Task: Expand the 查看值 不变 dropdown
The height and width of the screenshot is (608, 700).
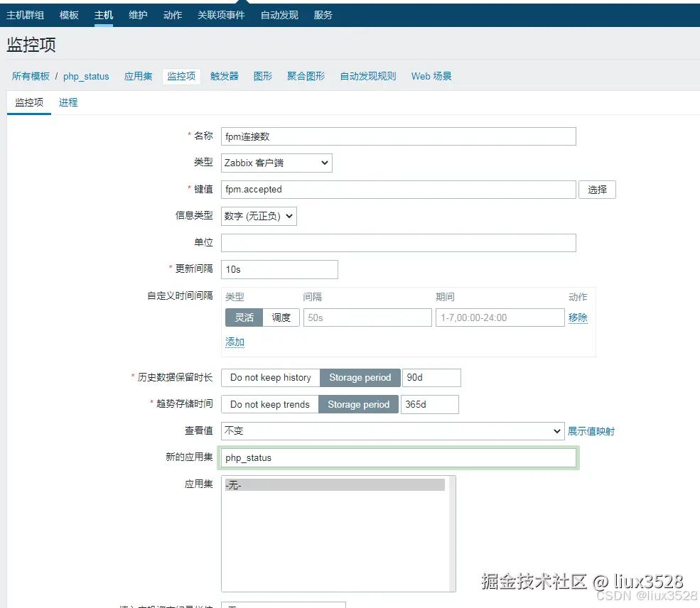Action: [x=392, y=431]
